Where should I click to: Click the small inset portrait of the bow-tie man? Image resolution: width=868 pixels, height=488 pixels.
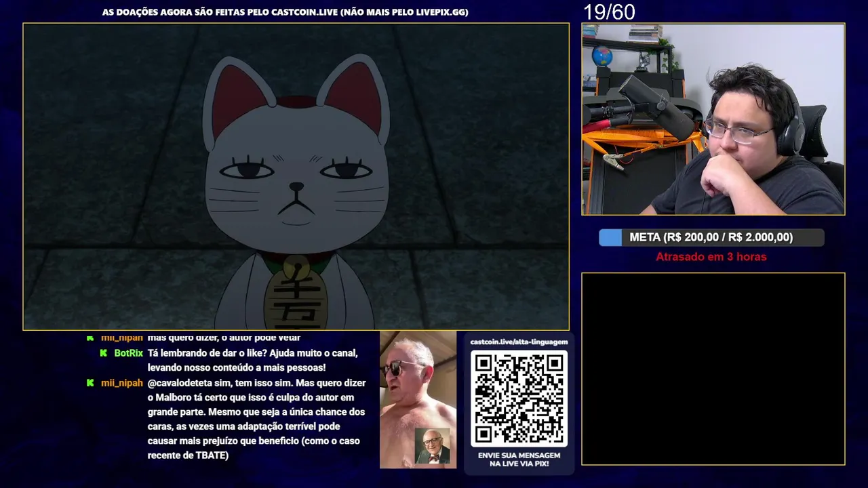click(x=433, y=447)
